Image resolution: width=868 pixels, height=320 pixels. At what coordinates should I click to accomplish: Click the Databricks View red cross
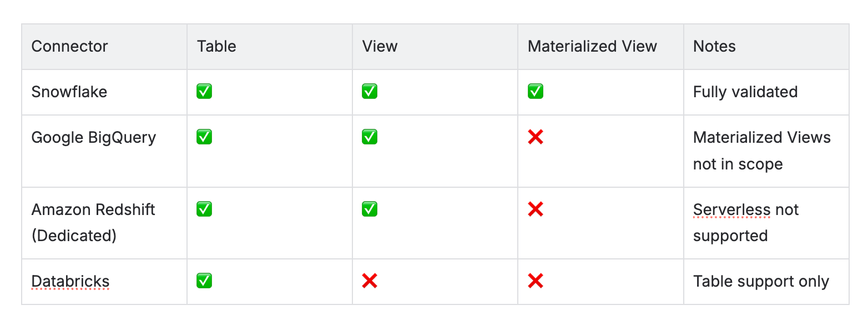click(370, 281)
